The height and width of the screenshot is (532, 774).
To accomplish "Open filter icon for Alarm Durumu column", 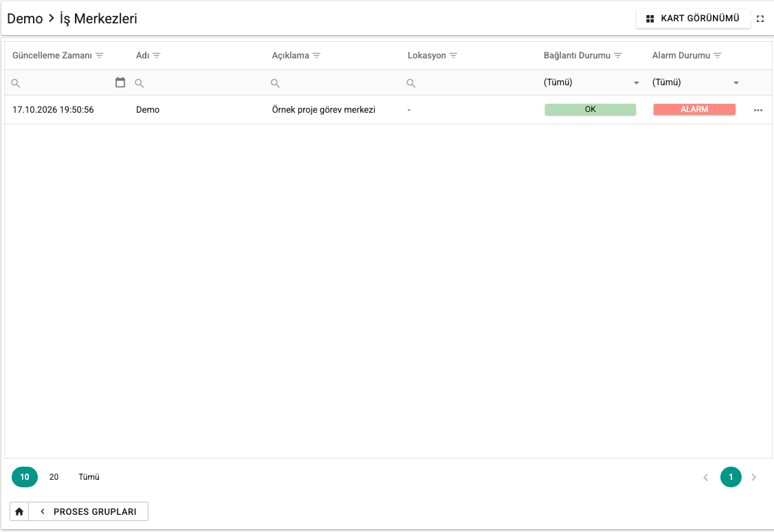I will point(717,56).
